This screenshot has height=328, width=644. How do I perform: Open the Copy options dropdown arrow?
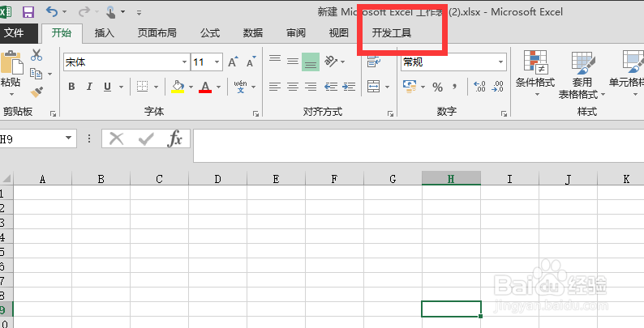click(50, 75)
